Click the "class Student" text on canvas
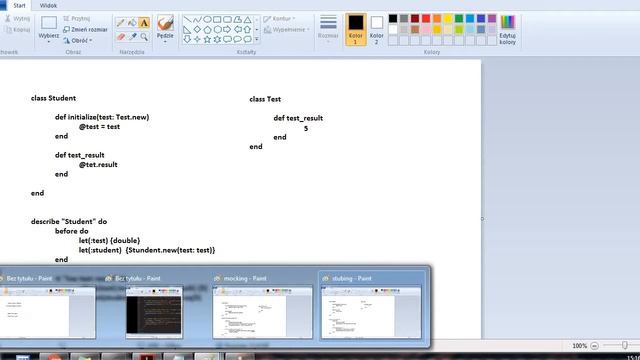 coord(53,98)
